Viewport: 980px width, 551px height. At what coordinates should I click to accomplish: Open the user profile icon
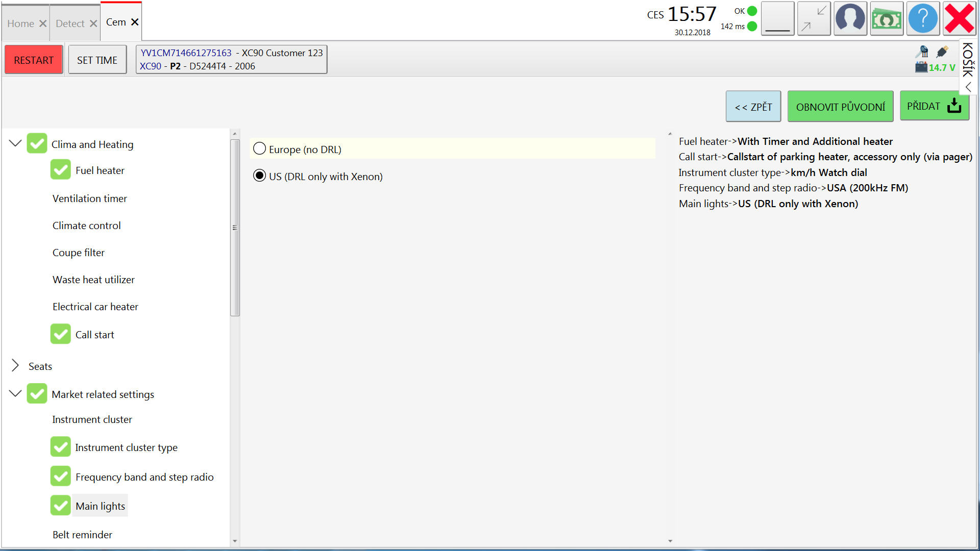[850, 19]
